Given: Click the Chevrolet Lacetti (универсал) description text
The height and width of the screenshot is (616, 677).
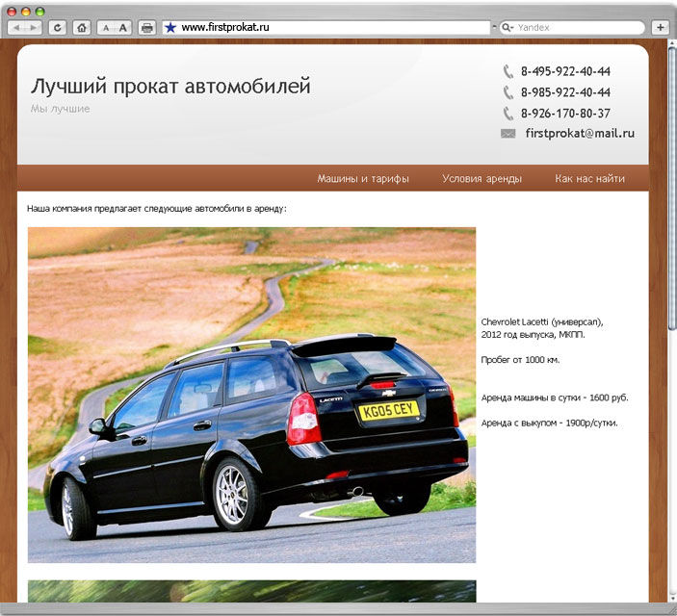Looking at the screenshot, I should [542, 328].
